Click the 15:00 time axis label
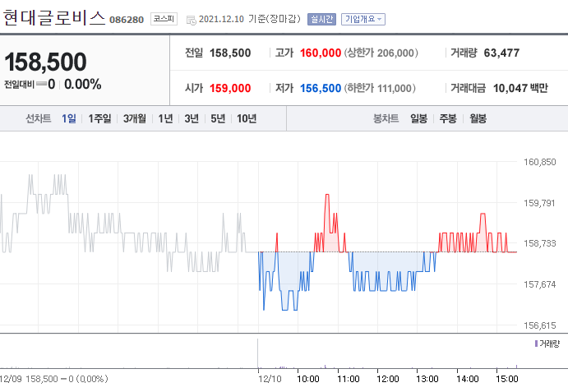This screenshot has width=568, height=392. tap(507, 379)
